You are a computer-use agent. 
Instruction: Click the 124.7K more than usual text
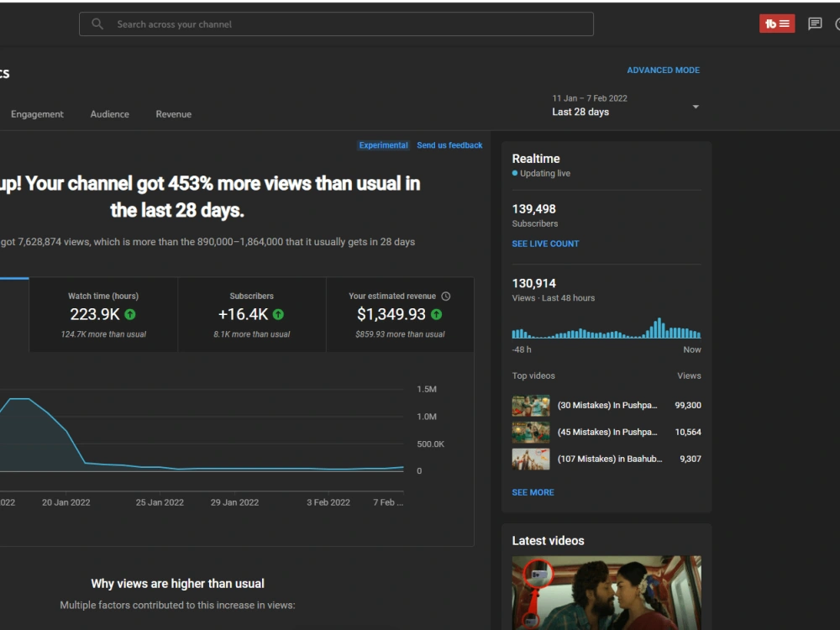point(103,334)
